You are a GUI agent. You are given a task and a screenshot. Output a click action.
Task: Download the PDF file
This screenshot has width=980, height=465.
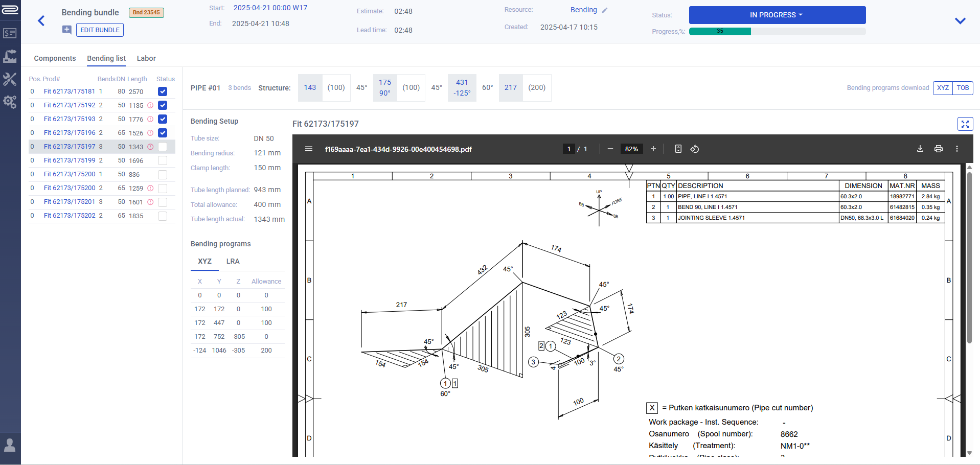coord(920,149)
